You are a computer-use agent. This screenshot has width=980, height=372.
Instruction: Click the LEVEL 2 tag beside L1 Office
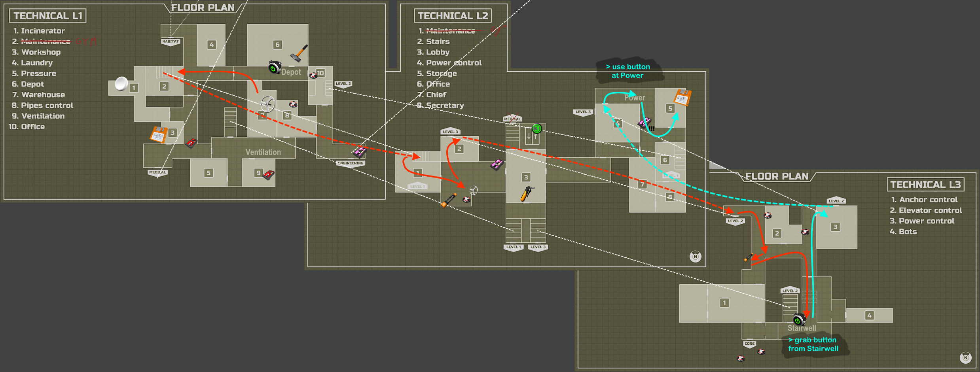(x=343, y=84)
